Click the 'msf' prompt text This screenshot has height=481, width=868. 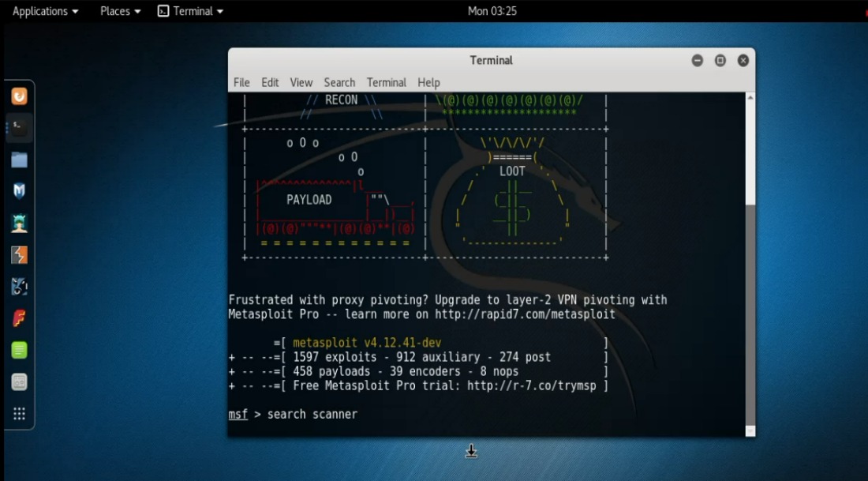coord(238,414)
